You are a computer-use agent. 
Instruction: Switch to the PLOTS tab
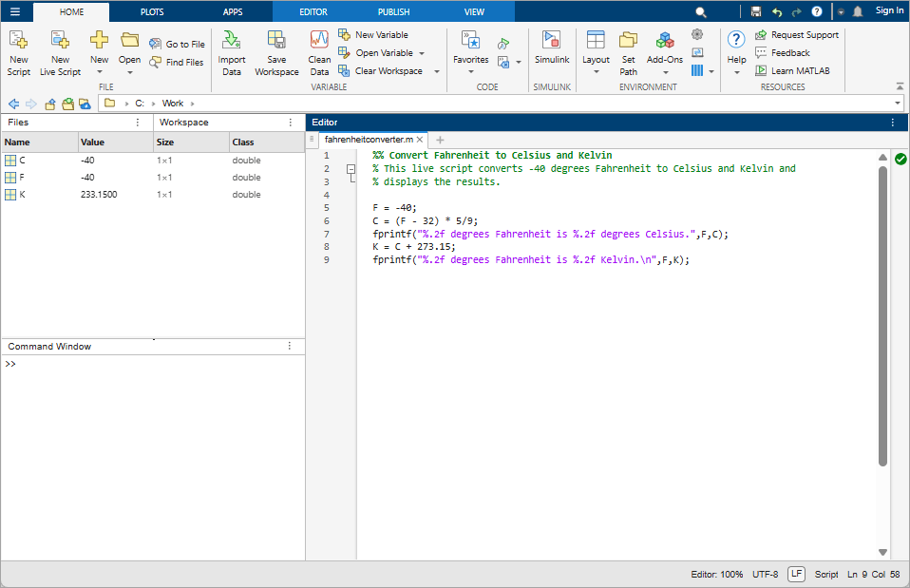pos(152,11)
